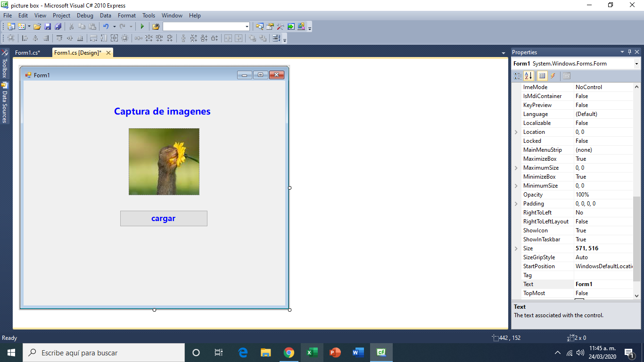Click the Make Same Size icon

[x=114, y=38]
